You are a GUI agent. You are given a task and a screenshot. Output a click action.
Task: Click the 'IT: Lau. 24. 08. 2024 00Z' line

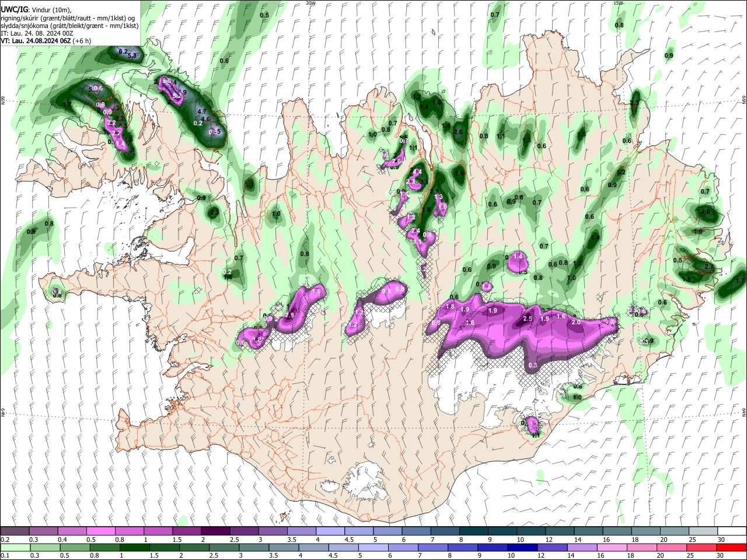point(37,33)
